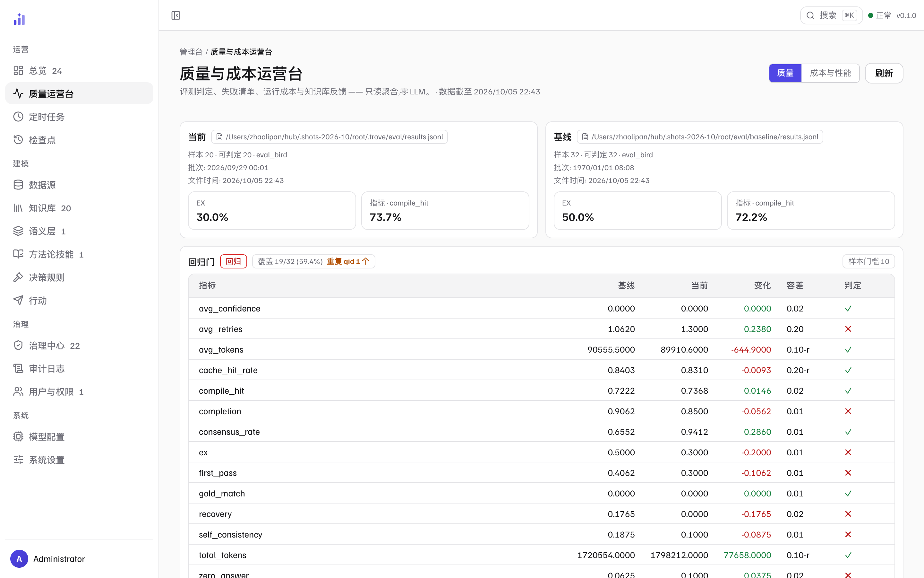
Task: Open 治理中心 shield icon
Action: coord(18,346)
